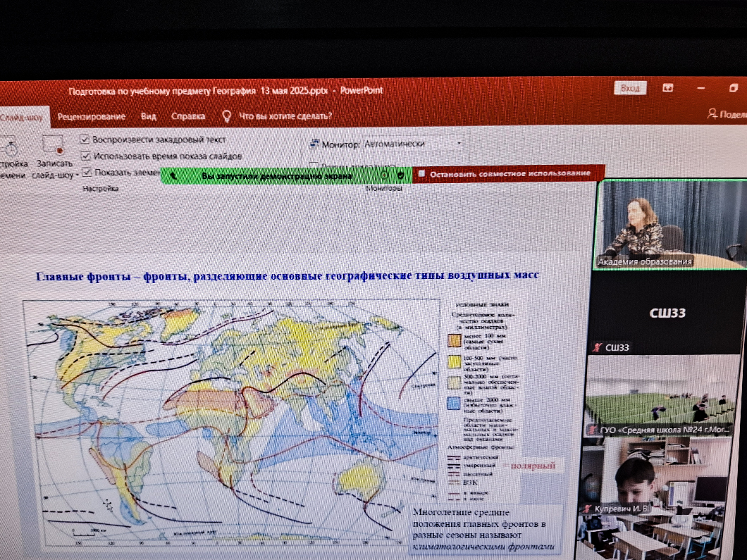Click the lightbulb icon in the ribbon
Viewport: 747px width, 560px height.
pyautogui.click(x=227, y=116)
